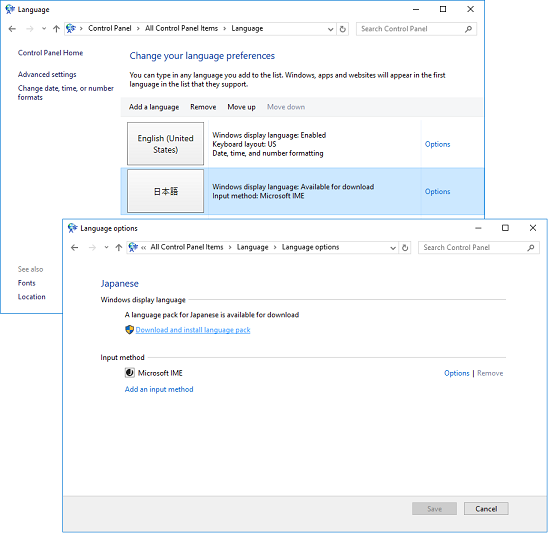Expand the overflow chevron in Language options breadcrumb
Viewport: 548px width, 533px height.
pyautogui.click(x=143, y=248)
